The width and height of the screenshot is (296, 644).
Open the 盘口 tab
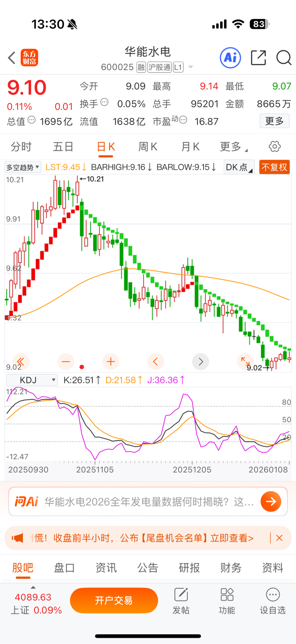click(x=64, y=568)
